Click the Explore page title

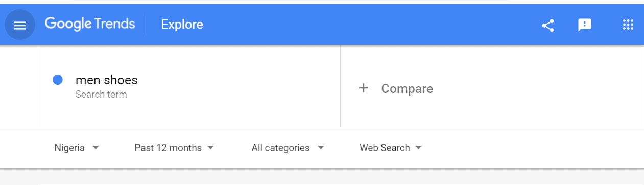pyautogui.click(x=182, y=25)
